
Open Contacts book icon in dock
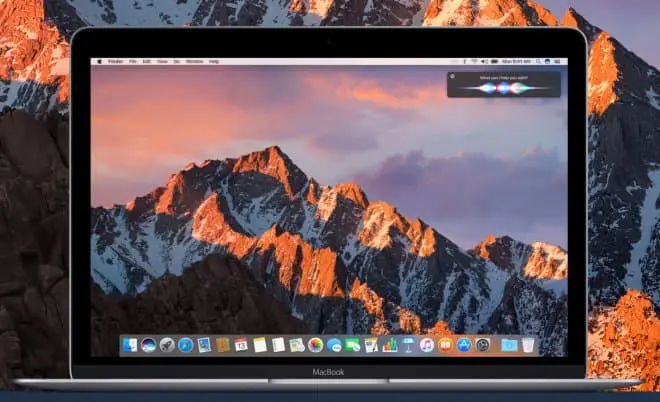pos(223,345)
